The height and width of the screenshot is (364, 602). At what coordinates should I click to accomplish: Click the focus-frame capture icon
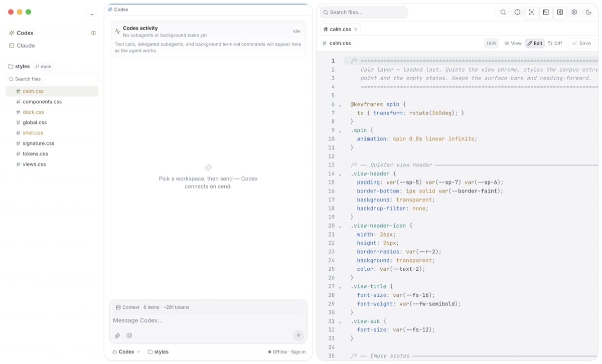click(x=532, y=12)
